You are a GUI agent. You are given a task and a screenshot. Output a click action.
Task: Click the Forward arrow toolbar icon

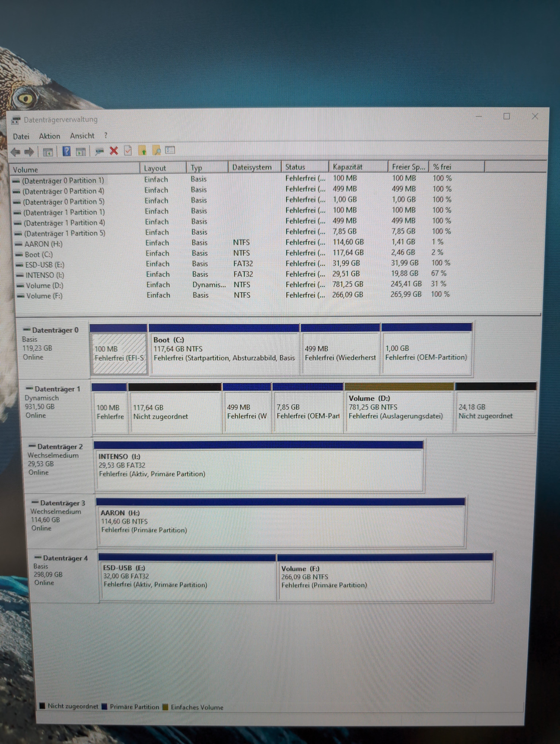(30, 152)
